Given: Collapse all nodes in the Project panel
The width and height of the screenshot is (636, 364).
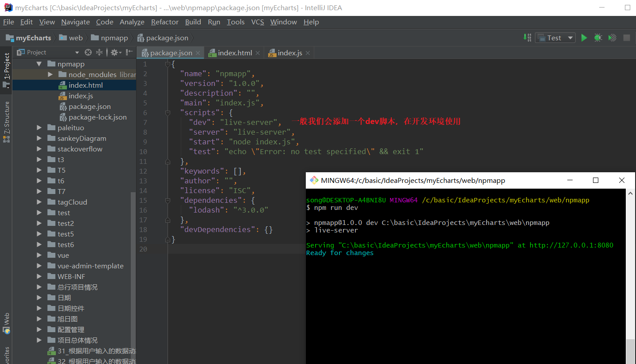Looking at the screenshot, I should [x=99, y=52].
